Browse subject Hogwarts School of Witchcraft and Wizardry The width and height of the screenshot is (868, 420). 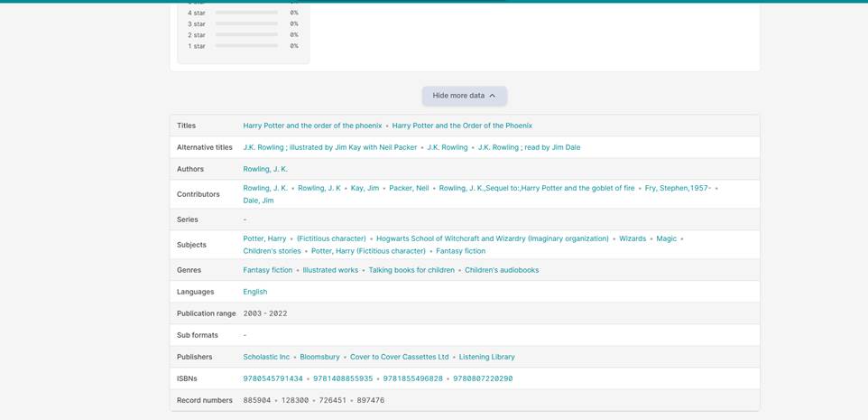(492, 238)
